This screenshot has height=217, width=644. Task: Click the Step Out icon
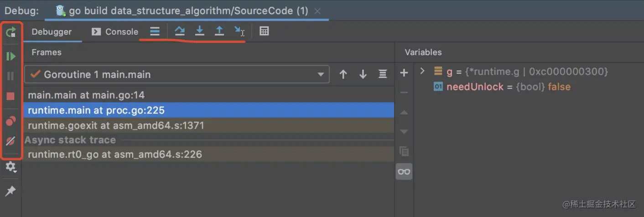coord(219,31)
